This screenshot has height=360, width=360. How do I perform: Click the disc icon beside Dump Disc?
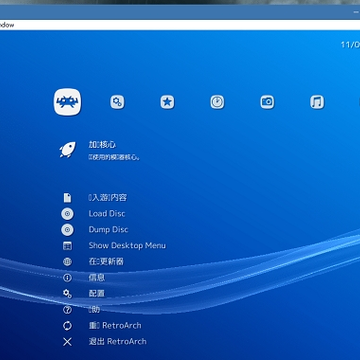point(67,230)
